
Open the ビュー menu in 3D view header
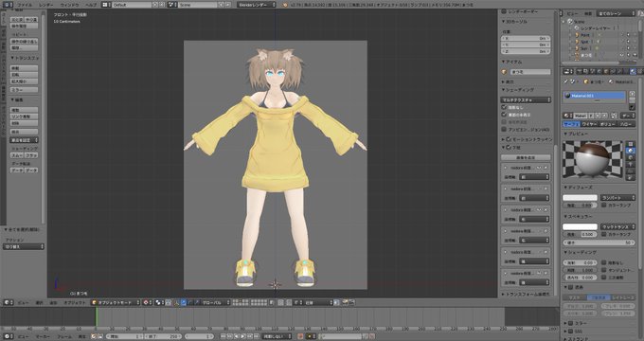(x=23, y=302)
